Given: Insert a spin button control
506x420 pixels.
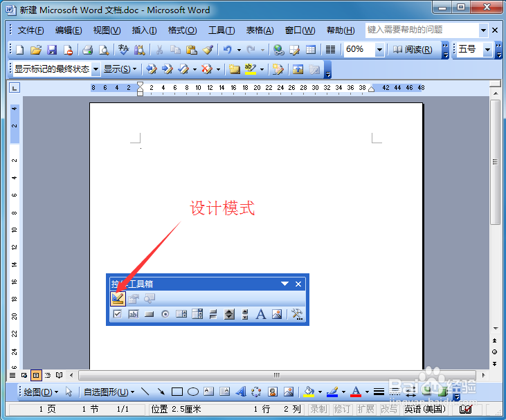Looking at the screenshot, I should pyautogui.click(x=229, y=314).
